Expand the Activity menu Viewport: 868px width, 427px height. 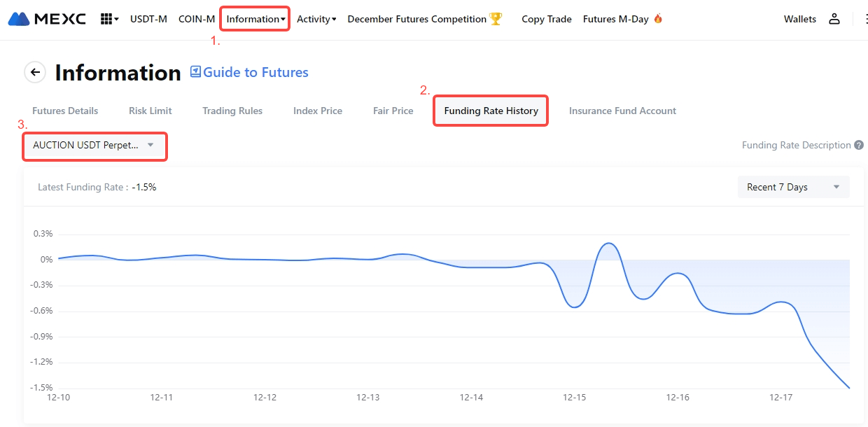[x=316, y=19]
